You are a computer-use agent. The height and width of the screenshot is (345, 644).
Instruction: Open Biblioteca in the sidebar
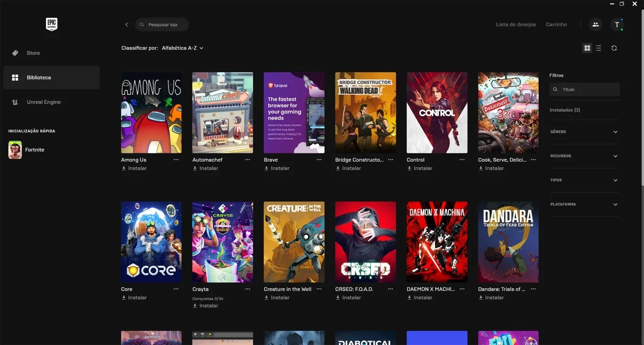click(52, 77)
